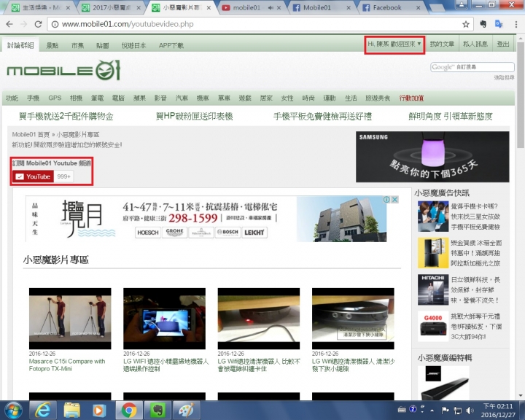Open File Explorer folder icon in taskbar

[71, 411]
